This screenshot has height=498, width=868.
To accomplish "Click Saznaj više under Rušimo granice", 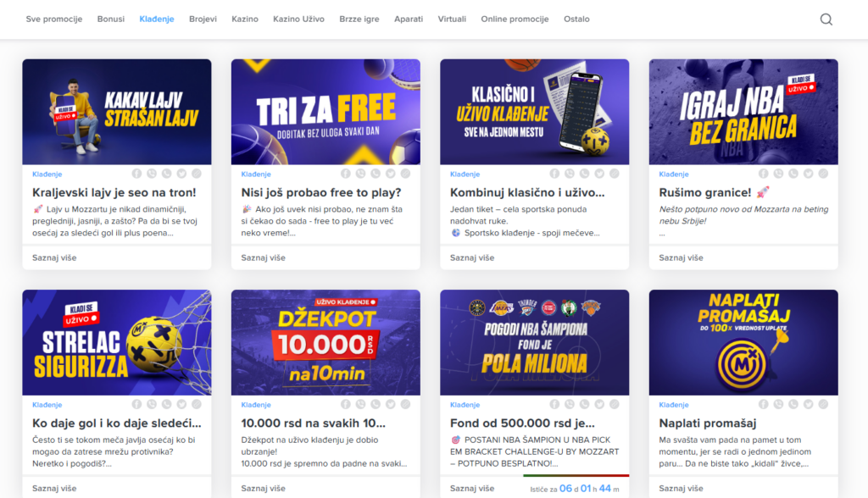I will [x=681, y=257].
